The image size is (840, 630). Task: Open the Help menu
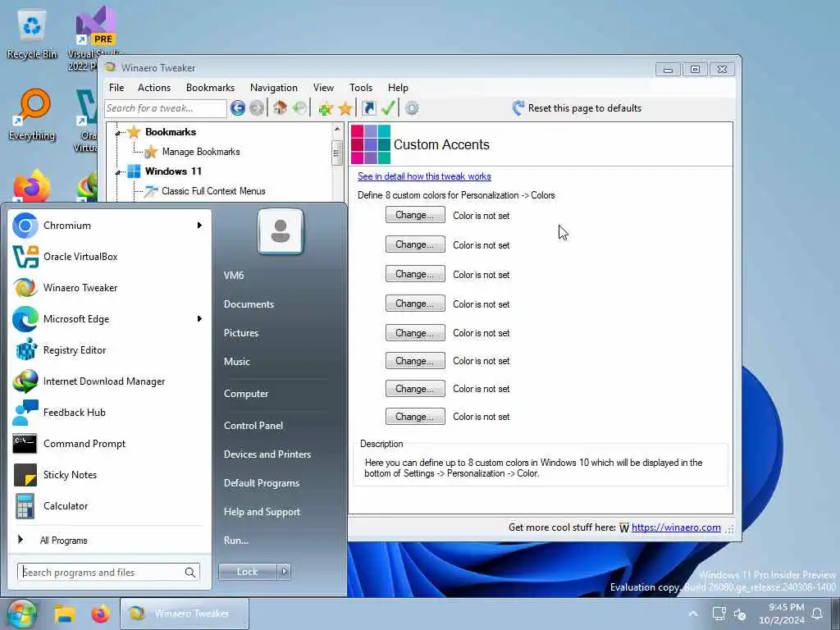(398, 87)
